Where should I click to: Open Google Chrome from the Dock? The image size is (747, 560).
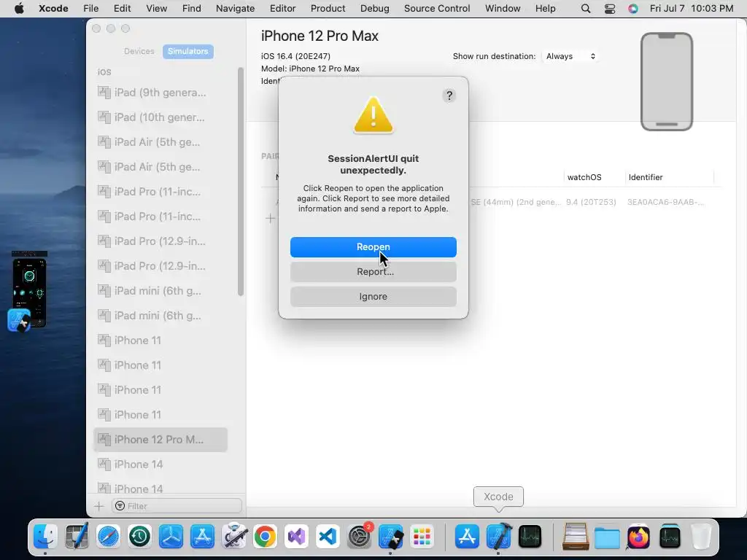point(266,537)
